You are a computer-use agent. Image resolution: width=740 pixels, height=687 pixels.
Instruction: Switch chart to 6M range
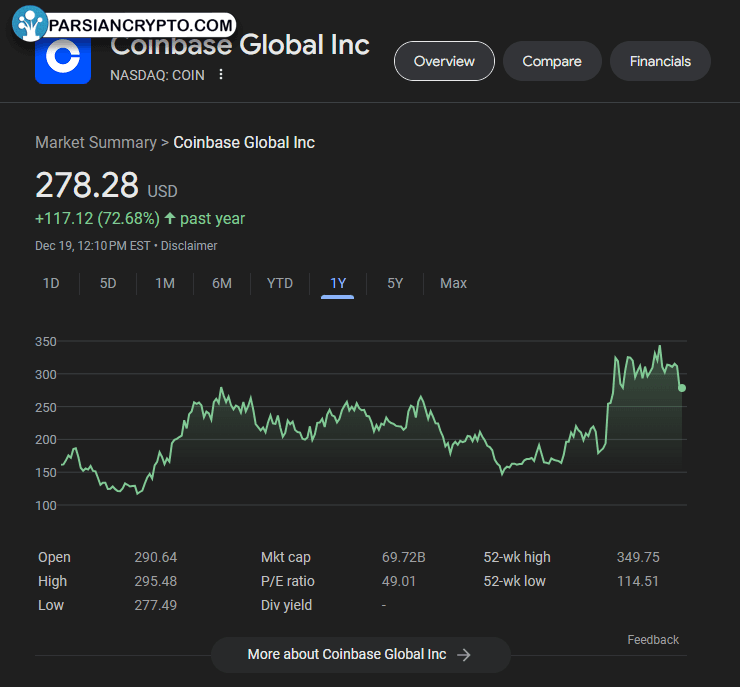[x=222, y=283]
